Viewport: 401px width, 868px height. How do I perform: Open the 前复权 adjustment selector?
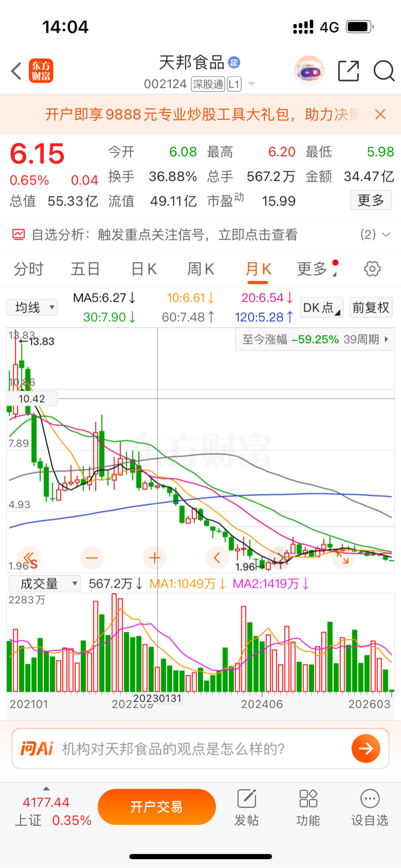pos(371,307)
